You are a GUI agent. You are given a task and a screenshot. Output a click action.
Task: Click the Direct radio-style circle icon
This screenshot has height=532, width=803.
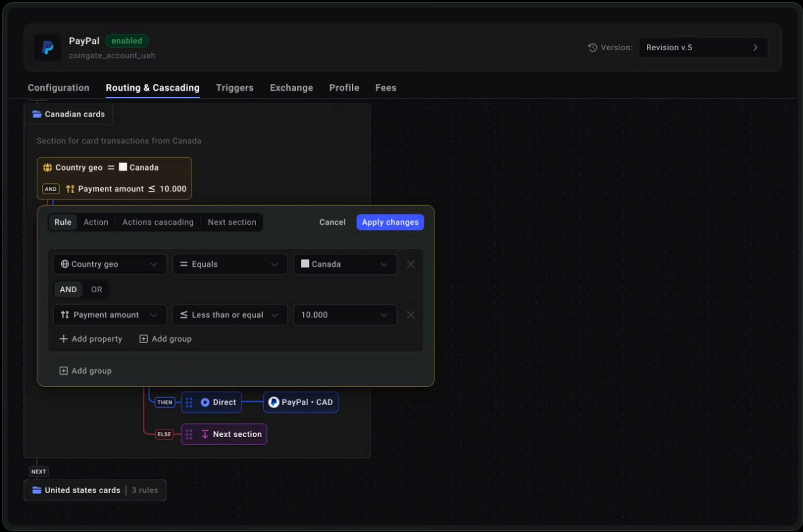(x=205, y=402)
